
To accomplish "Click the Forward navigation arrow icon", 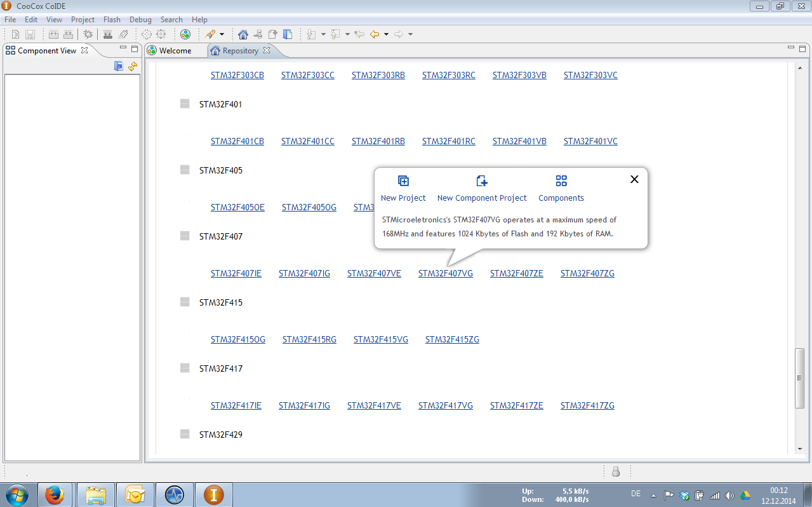I will (x=399, y=34).
